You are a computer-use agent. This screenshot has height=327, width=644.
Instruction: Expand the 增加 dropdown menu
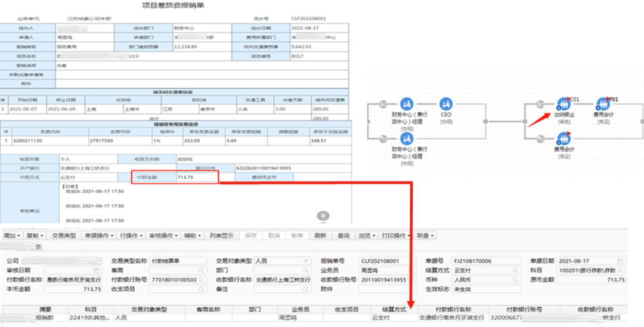(x=12, y=236)
